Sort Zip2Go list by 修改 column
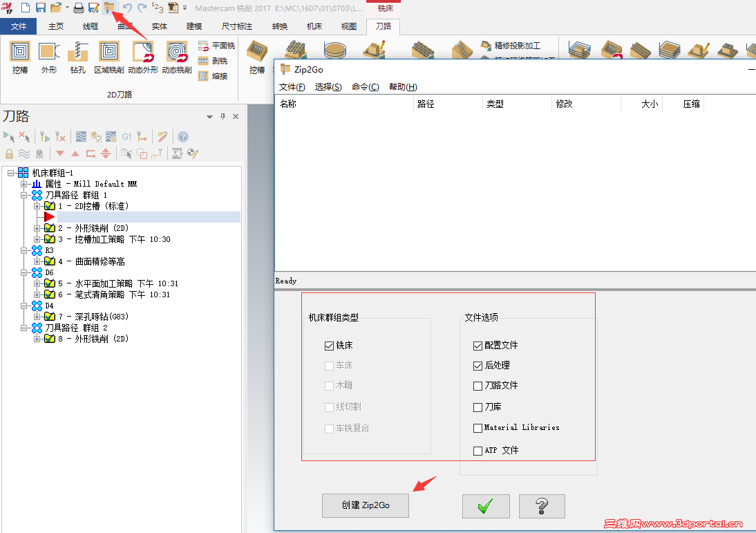 [x=586, y=104]
